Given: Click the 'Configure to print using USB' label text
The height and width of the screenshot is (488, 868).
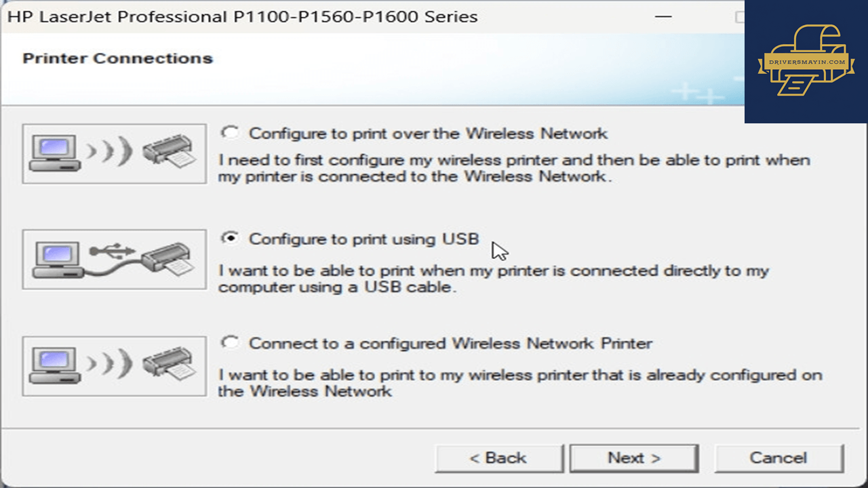Looking at the screenshot, I should tap(363, 239).
